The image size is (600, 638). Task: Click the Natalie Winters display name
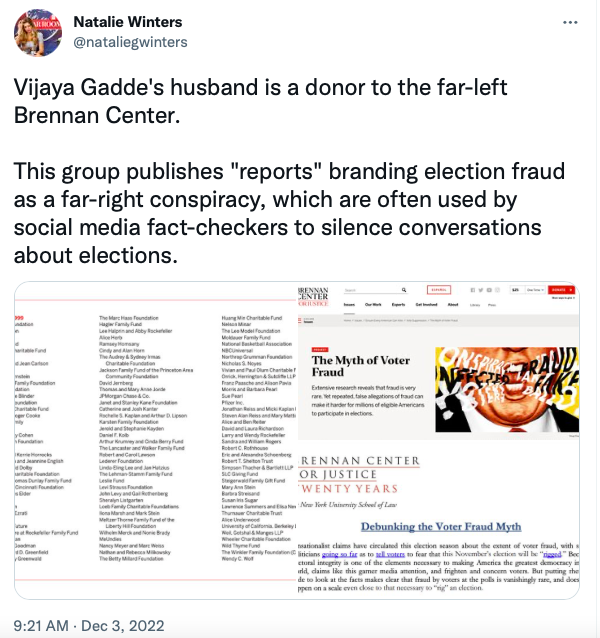(128, 23)
